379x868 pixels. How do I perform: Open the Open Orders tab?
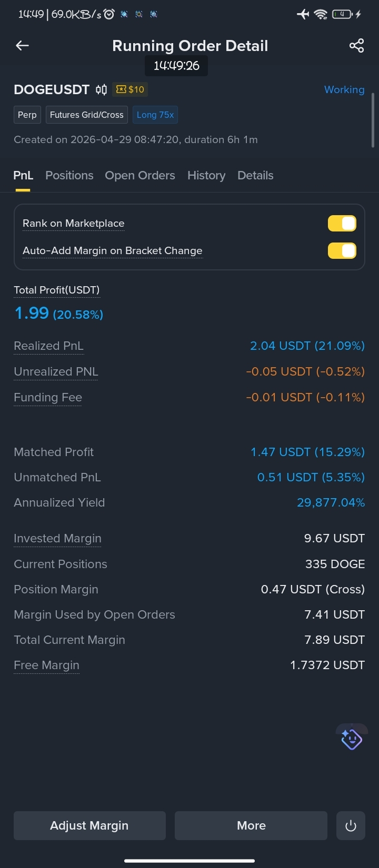click(140, 175)
